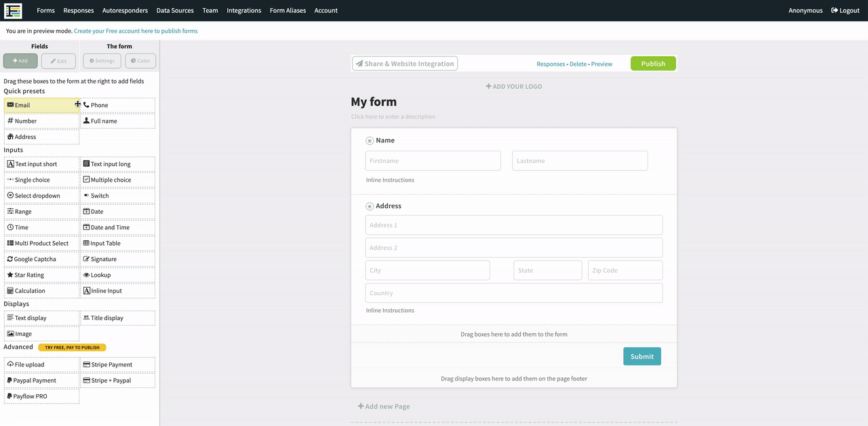Choose the Select dropdown field box

coord(41,196)
